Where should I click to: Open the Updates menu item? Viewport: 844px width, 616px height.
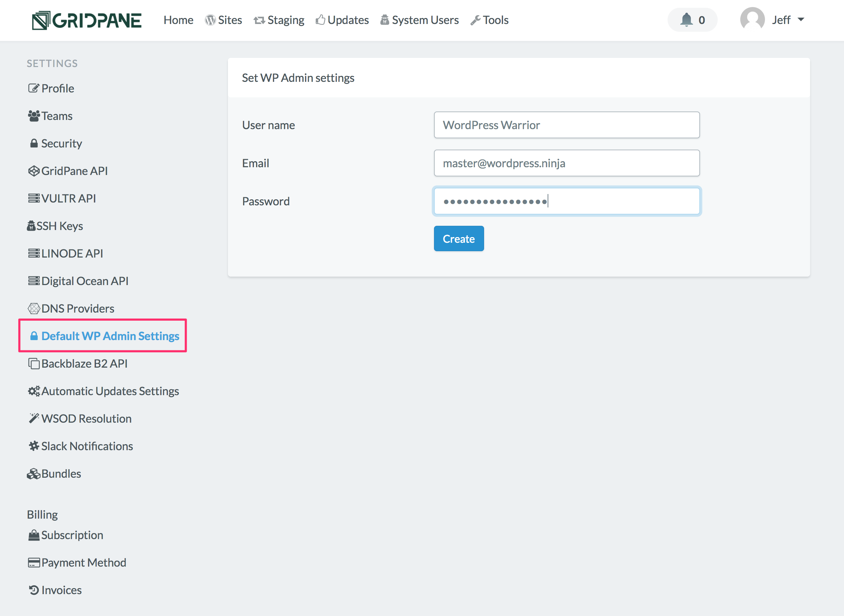348,20
